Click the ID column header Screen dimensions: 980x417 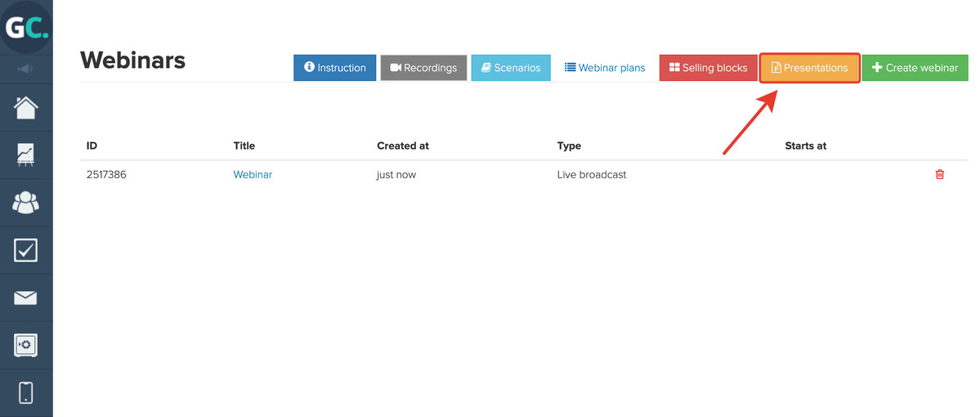pyautogui.click(x=92, y=146)
